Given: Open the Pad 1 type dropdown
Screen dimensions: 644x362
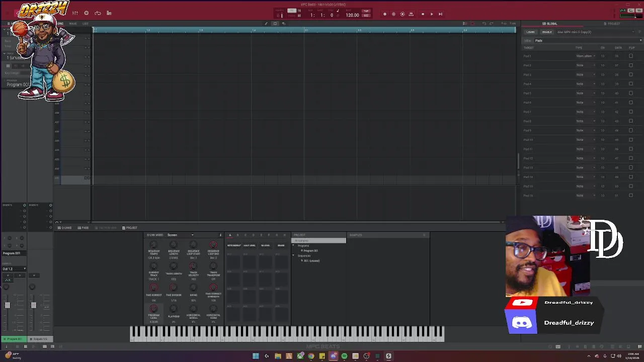Looking at the screenshot, I should click(x=585, y=56).
